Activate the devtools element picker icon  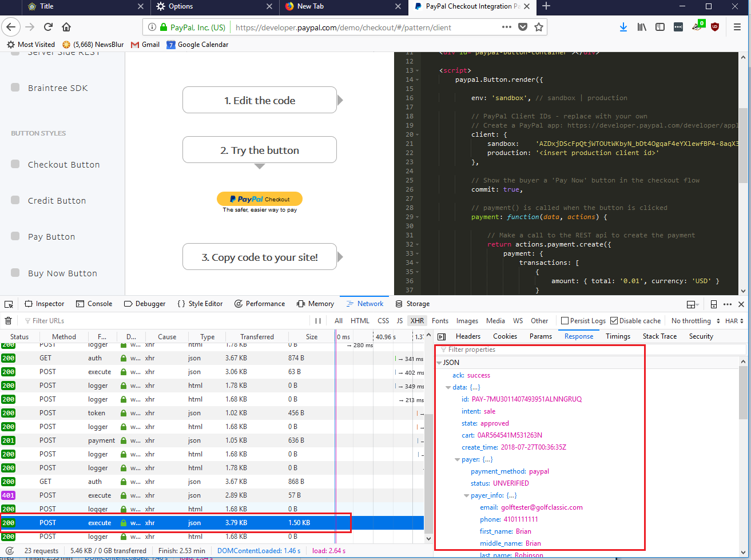[9, 304]
